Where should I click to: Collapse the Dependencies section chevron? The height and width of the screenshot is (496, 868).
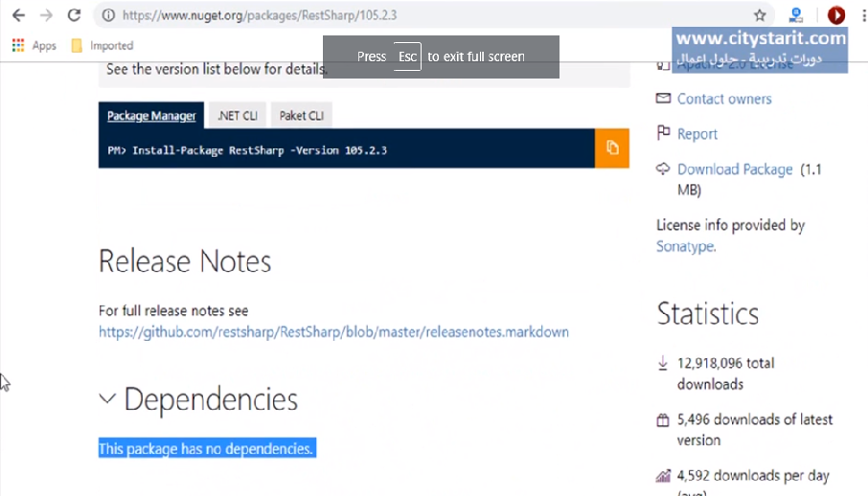point(107,398)
